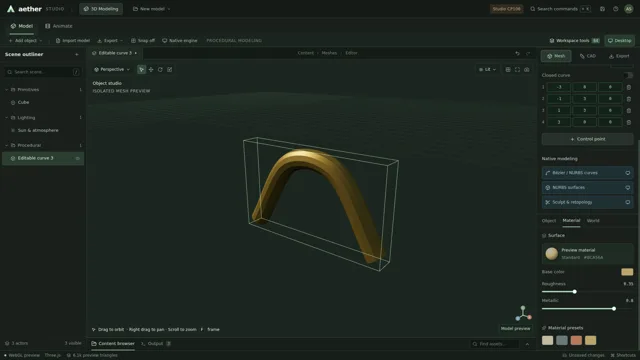
Task: Select the CAD tab in right panel
Action: point(588,56)
